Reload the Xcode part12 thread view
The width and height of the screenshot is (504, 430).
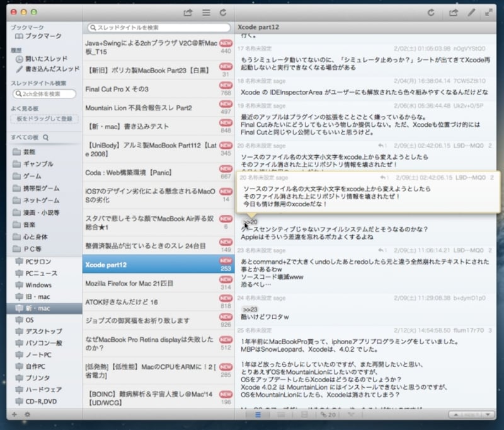[431, 12]
